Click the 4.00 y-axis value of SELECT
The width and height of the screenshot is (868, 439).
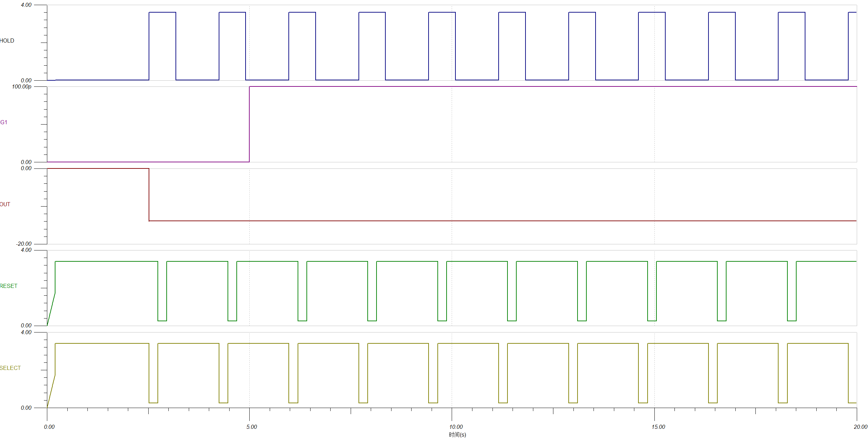pyautogui.click(x=26, y=332)
